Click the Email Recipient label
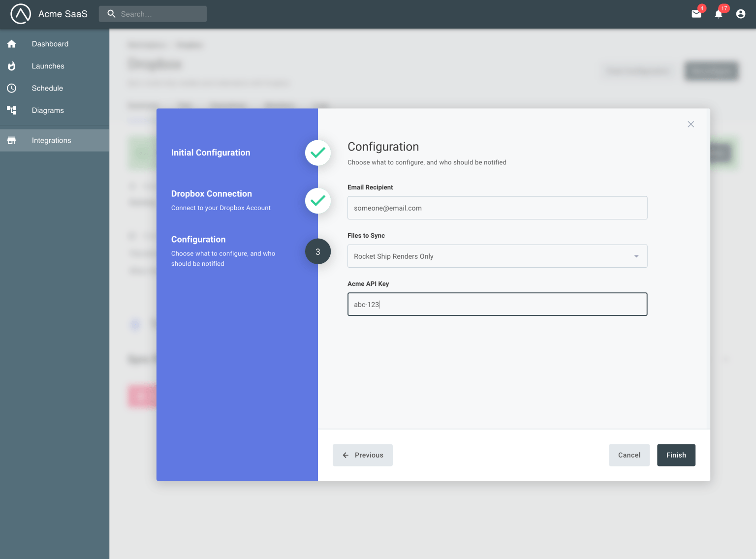Image resolution: width=756 pixels, height=559 pixels. [370, 187]
